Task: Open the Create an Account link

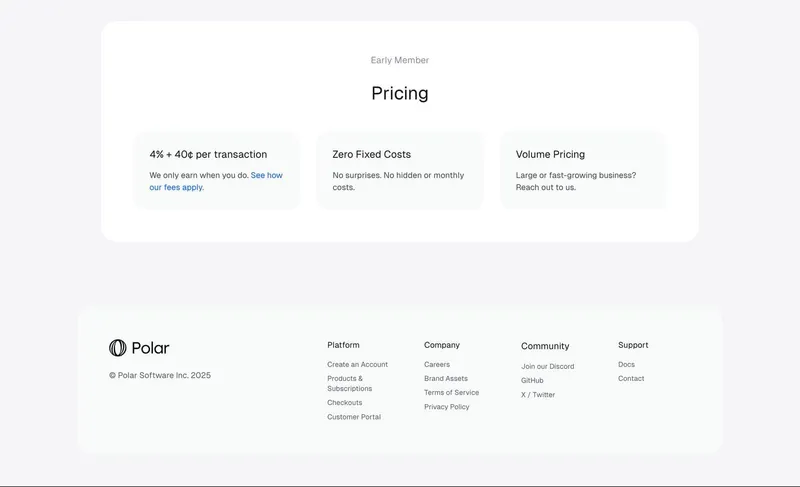Action: [x=357, y=365]
